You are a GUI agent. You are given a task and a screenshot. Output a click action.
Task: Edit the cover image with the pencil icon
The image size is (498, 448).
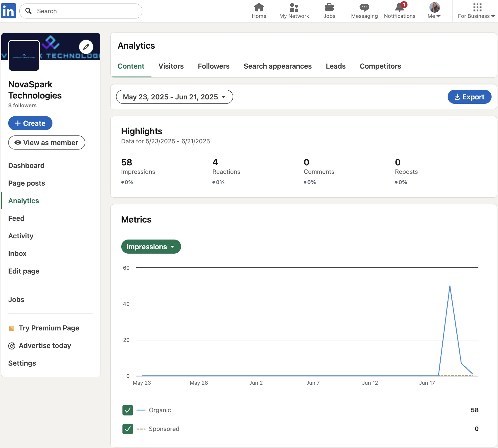coord(86,47)
